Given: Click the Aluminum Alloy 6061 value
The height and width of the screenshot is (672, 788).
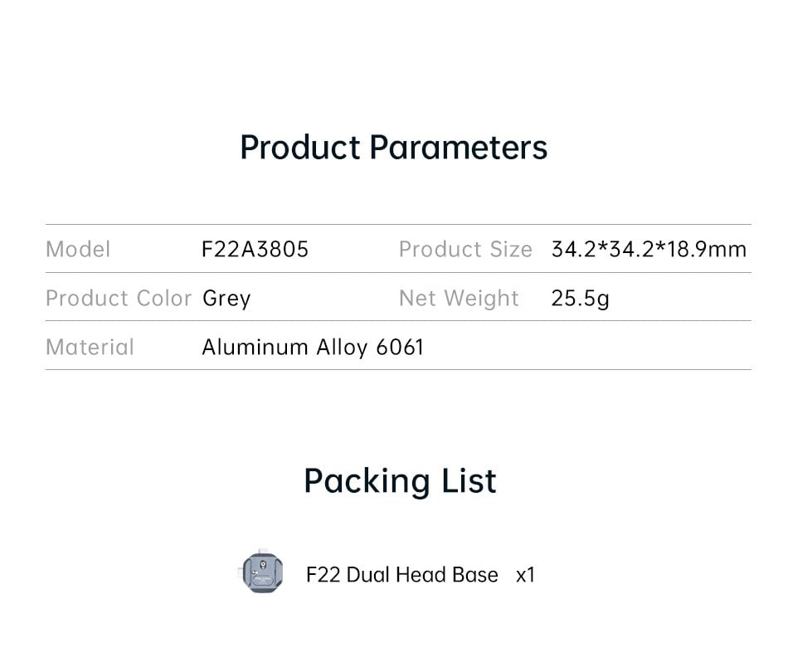Looking at the screenshot, I should pos(313,346).
